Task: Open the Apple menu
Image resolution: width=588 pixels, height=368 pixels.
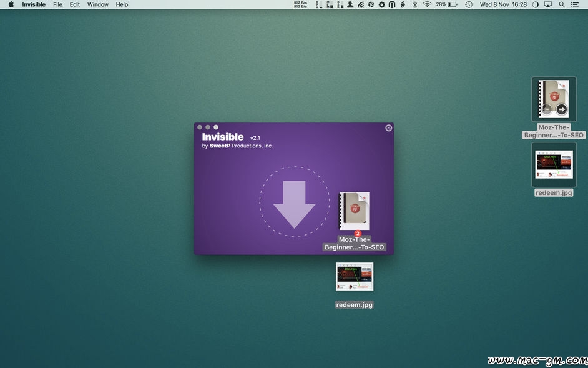Action: (11, 4)
